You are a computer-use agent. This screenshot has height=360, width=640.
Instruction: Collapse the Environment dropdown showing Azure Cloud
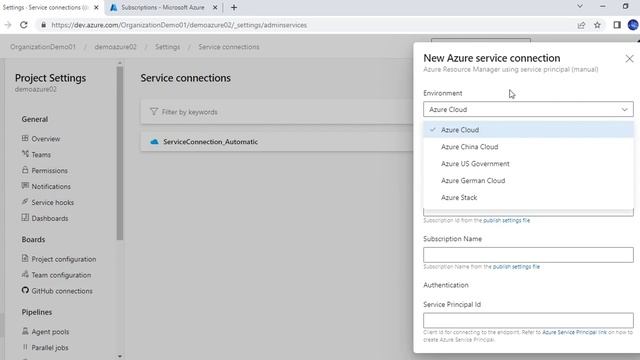(x=528, y=109)
